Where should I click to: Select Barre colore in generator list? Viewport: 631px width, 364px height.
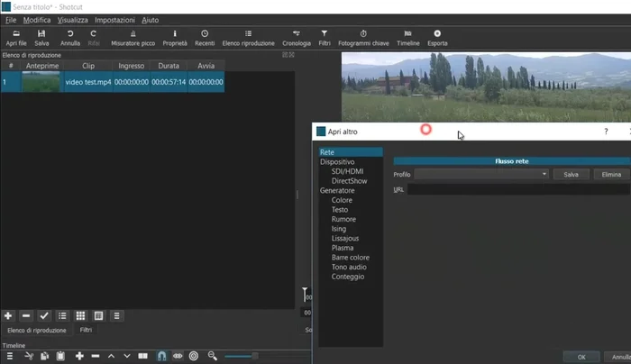pyautogui.click(x=350, y=258)
